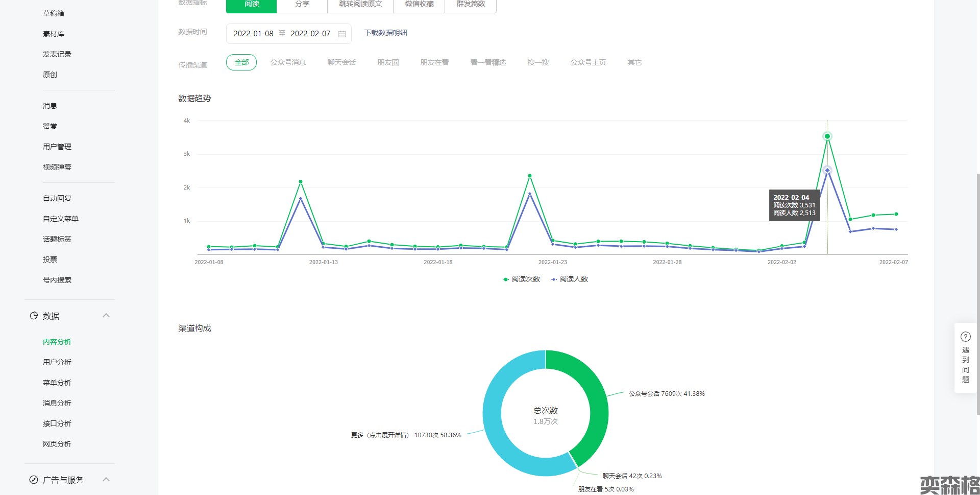The image size is (980, 495).
Task: Go to 草稿箱 in sidebar
Action: [54, 13]
